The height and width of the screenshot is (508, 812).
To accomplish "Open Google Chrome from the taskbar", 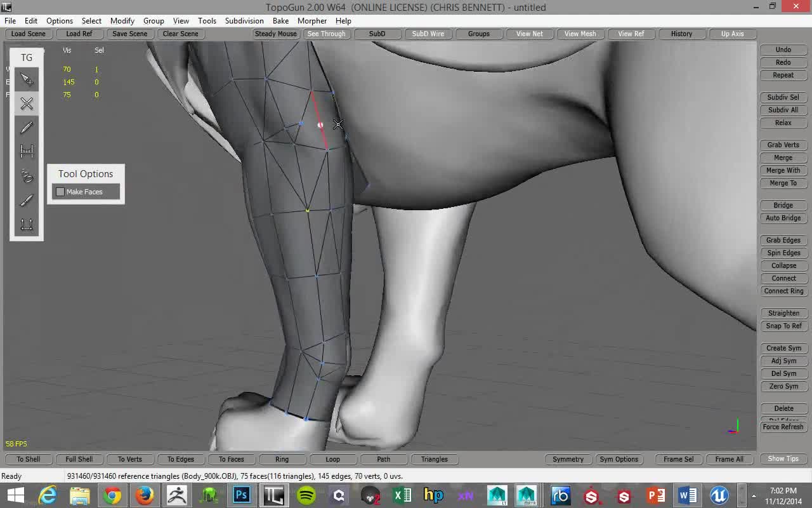I will click(112, 495).
